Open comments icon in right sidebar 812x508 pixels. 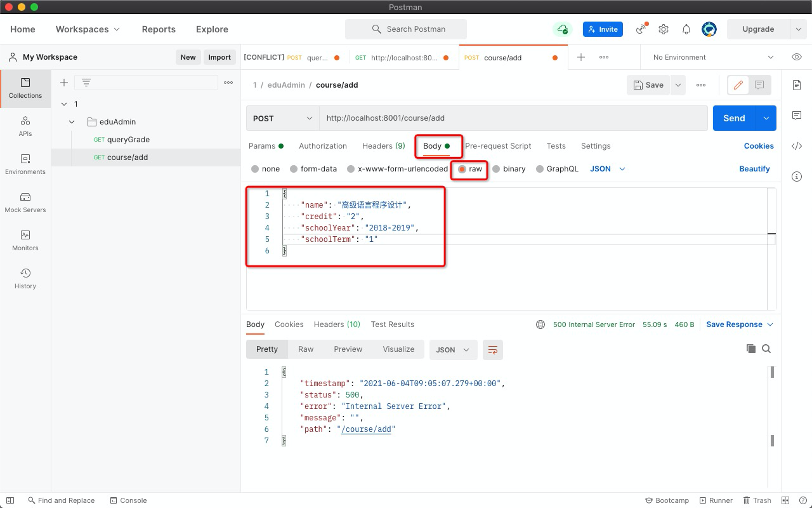pyautogui.click(x=797, y=116)
